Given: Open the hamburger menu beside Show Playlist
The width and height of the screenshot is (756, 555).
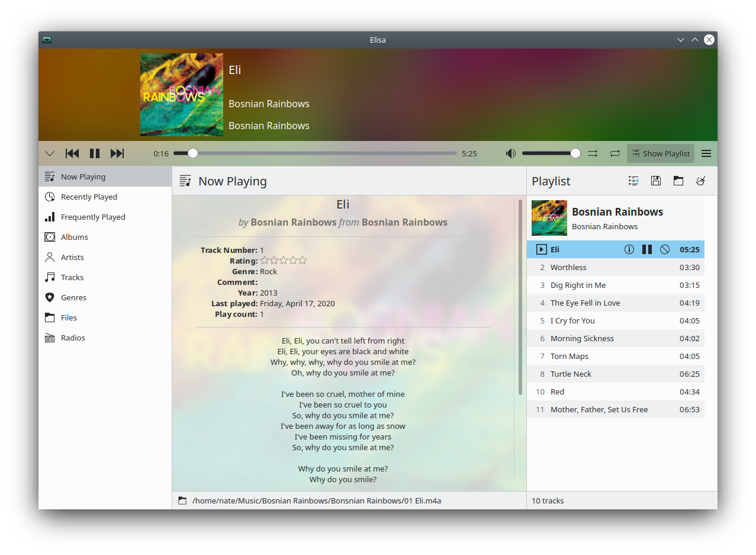Looking at the screenshot, I should (706, 153).
